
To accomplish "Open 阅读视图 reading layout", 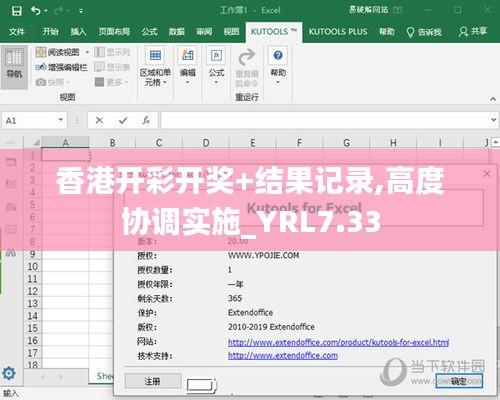I will pyautogui.click(x=58, y=52).
